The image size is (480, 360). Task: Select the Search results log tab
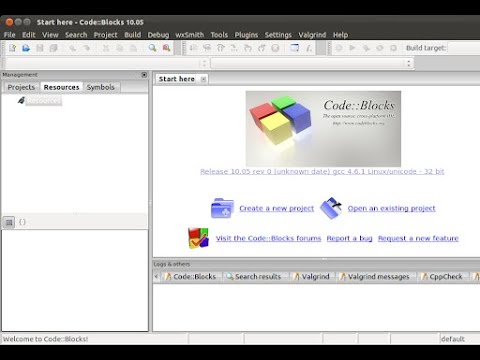pos(254,277)
